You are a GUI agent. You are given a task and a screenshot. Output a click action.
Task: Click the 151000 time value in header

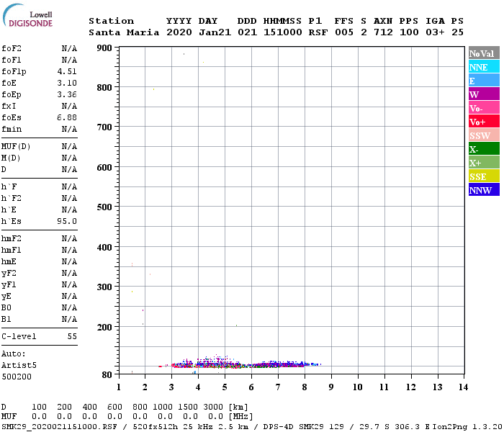click(x=283, y=32)
